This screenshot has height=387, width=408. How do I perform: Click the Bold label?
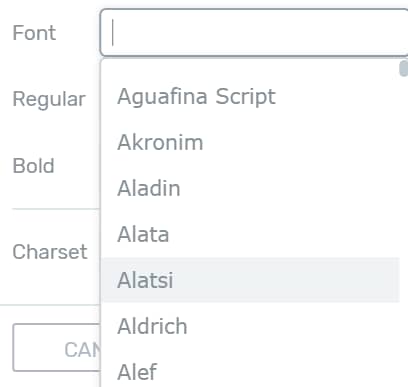[x=33, y=166]
